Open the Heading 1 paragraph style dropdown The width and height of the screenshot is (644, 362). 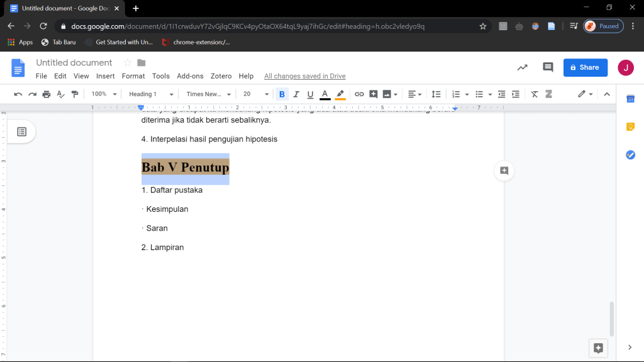pyautogui.click(x=151, y=94)
